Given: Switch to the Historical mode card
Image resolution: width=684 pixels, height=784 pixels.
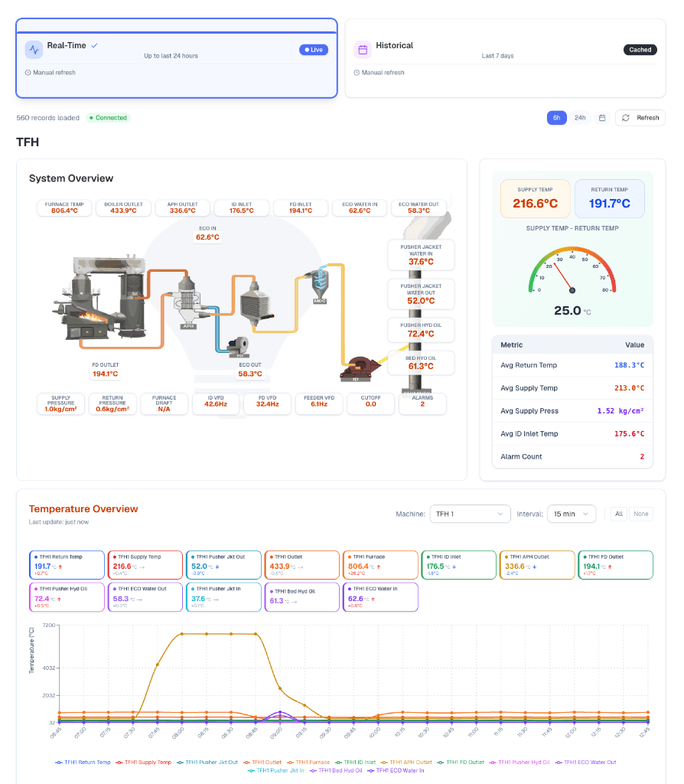Looking at the screenshot, I should [x=505, y=58].
